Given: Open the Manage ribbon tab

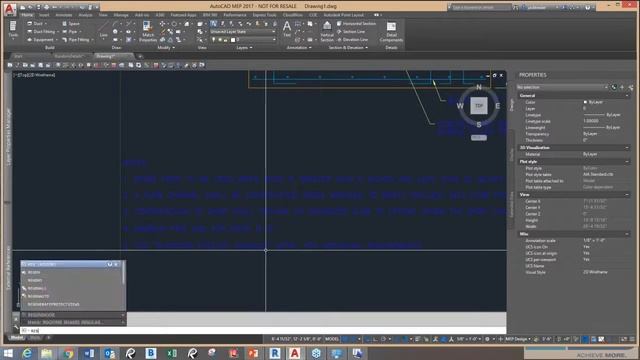Looking at the screenshot, I should coord(121,15).
